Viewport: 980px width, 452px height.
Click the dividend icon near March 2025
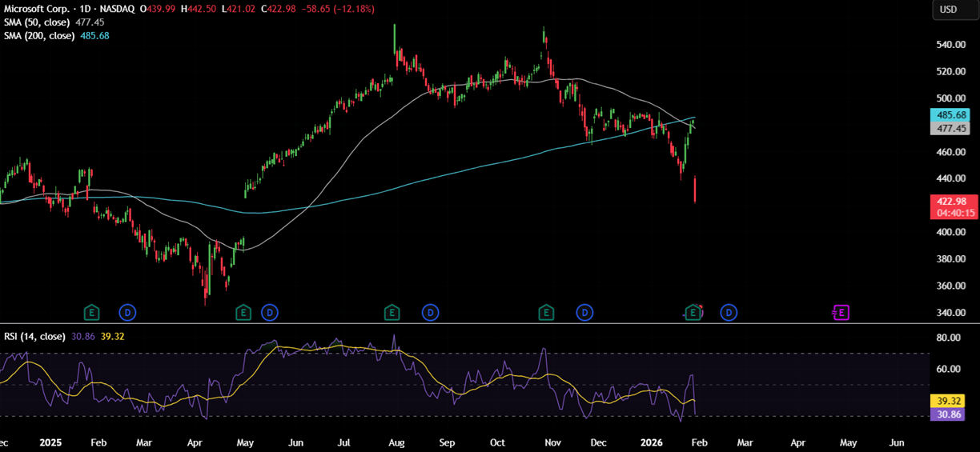pyautogui.click(x=127, y=312)
